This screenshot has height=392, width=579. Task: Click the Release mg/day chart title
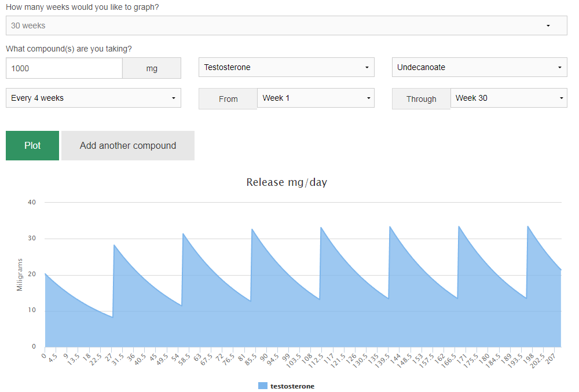point(287,182)
